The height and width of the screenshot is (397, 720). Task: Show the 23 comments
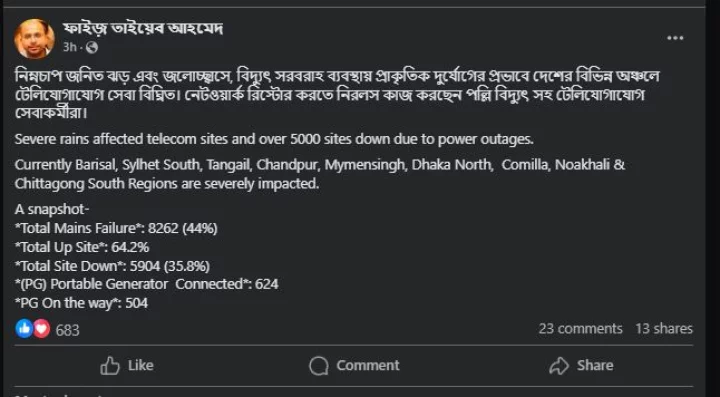tap(580, 329)
